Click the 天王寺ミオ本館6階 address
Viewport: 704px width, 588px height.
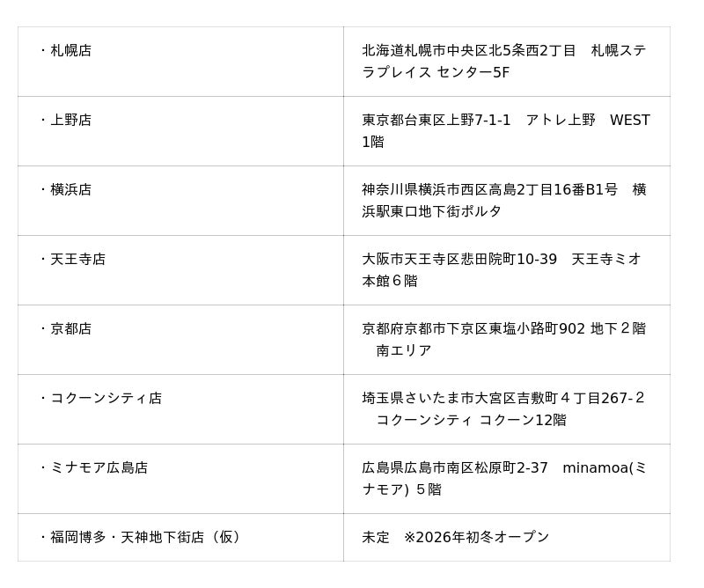tap(502, 270)
